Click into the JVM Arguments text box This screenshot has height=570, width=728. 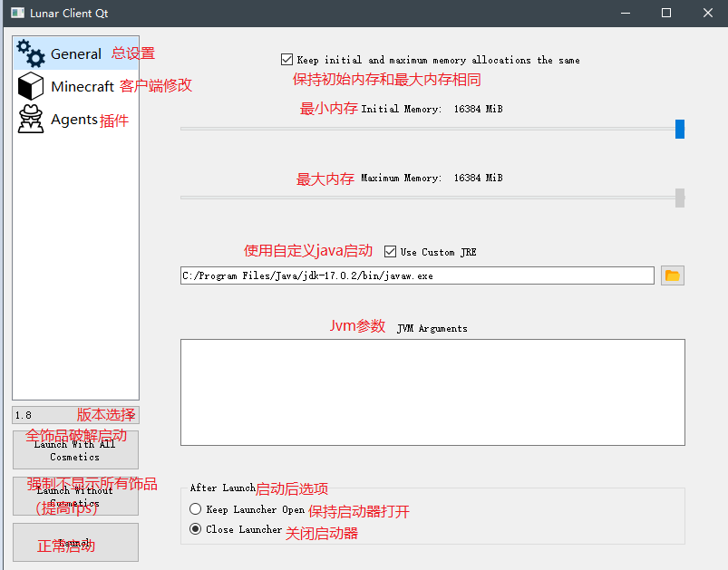tap(432, 392)
